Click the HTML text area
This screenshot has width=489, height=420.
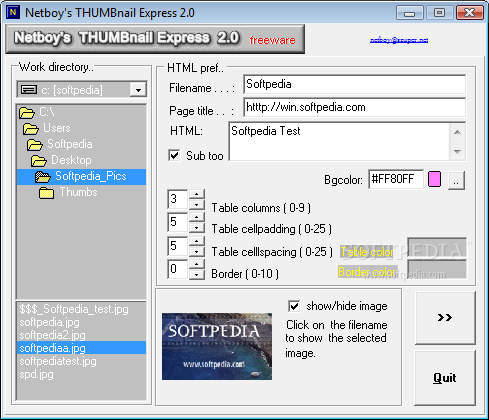tap(339, 141)
